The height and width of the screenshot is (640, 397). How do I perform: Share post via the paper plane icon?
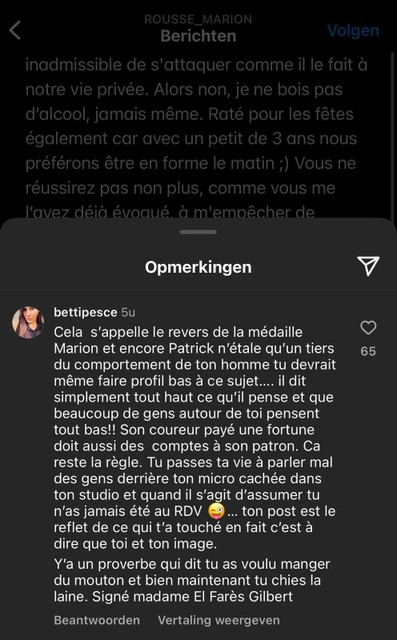coord(368,266)
